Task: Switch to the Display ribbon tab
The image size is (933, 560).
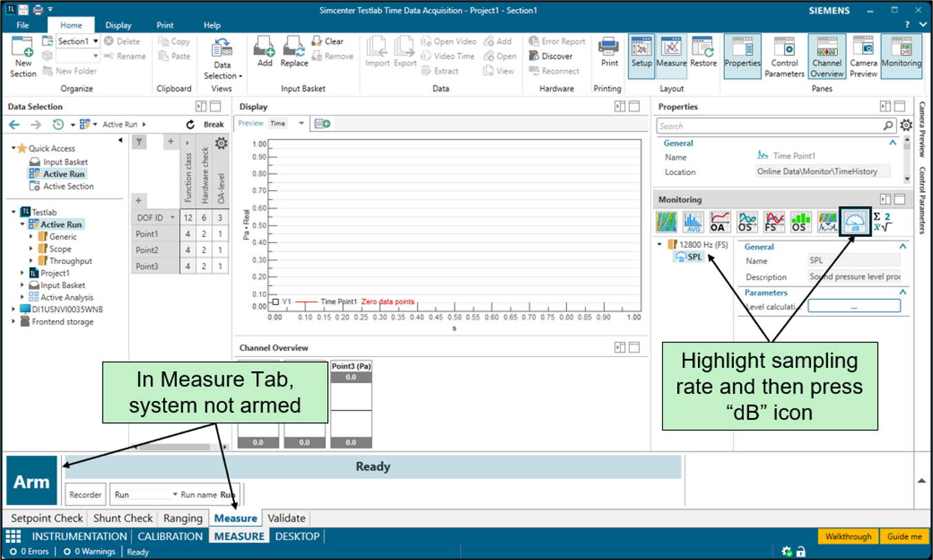Action: coord(119,25)
